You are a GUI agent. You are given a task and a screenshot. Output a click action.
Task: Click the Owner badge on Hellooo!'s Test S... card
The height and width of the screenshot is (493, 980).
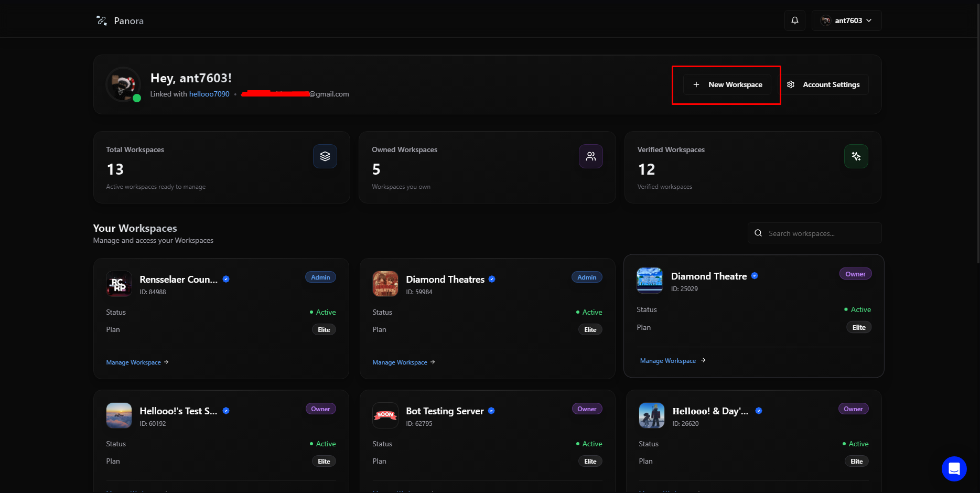click(320, 409)
